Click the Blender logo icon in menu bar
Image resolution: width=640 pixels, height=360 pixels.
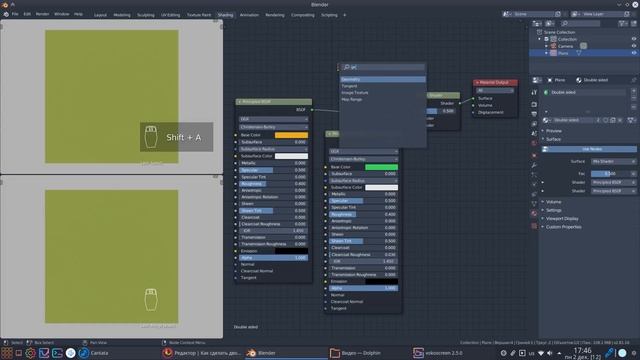(6, 14)
